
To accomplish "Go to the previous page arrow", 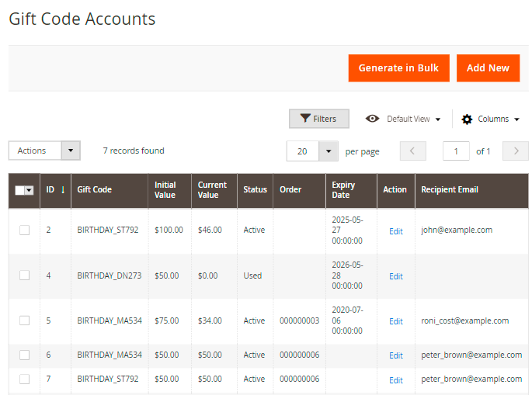I will [412, 151].
